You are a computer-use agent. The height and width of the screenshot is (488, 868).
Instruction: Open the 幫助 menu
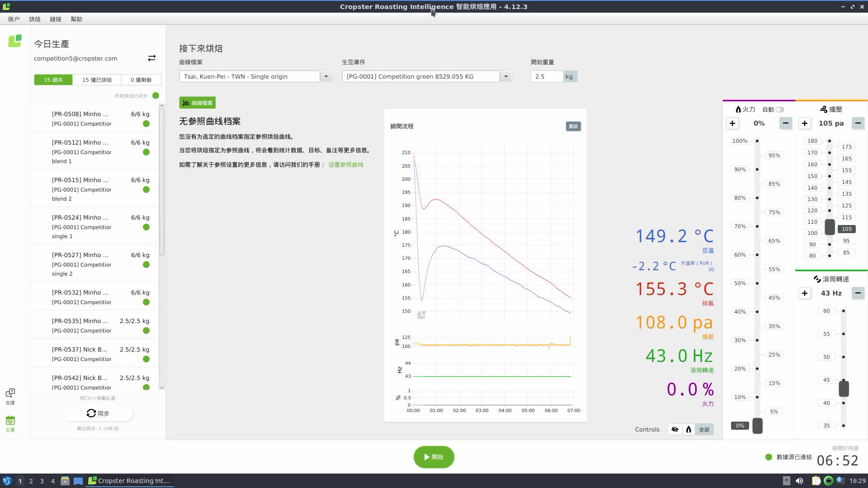pos(76,19)
